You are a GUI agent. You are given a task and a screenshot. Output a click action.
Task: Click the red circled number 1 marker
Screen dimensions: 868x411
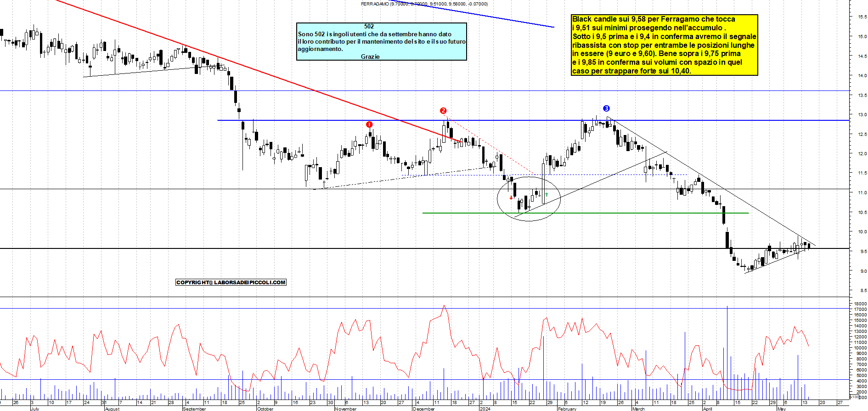point(369,124)
